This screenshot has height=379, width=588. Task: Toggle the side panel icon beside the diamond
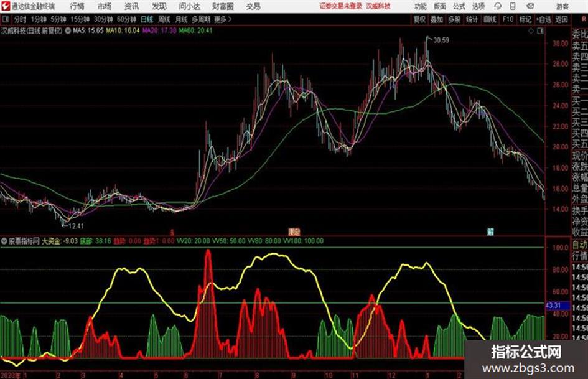click(x=540, y=31)
